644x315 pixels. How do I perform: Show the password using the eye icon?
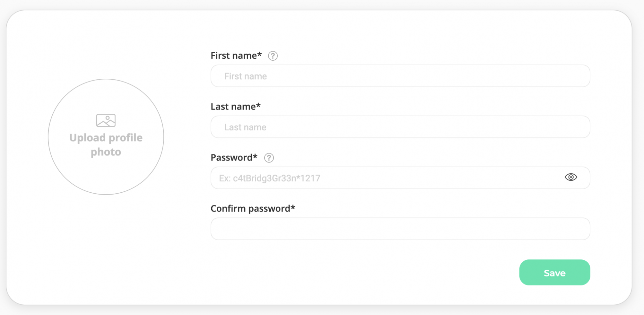[571, 177]
